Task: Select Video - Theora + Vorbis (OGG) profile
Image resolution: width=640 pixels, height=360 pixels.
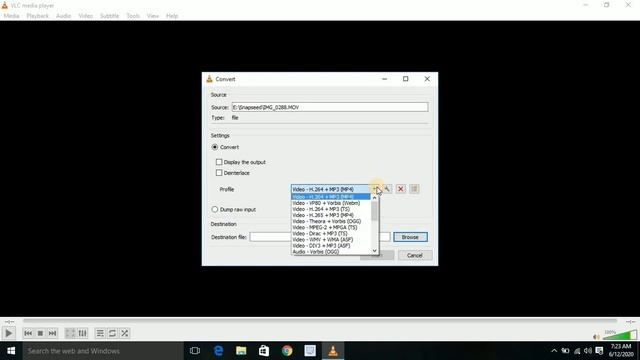Action: (x=331, y=221)
